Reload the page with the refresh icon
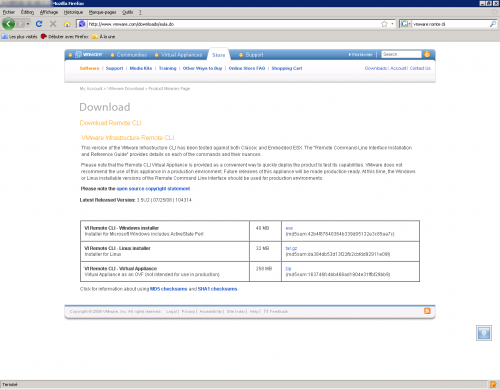Screen dimensions: 500x390 [x=39, y=24]
